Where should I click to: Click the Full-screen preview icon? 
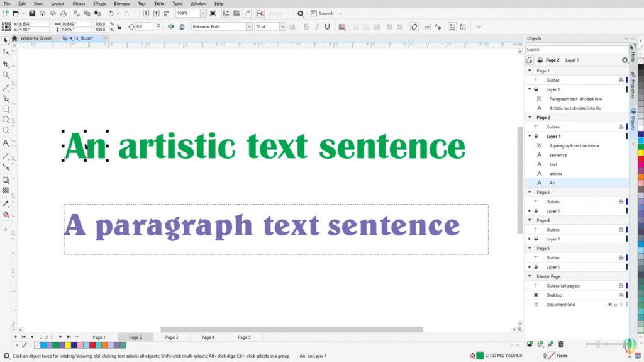[213, 14]
